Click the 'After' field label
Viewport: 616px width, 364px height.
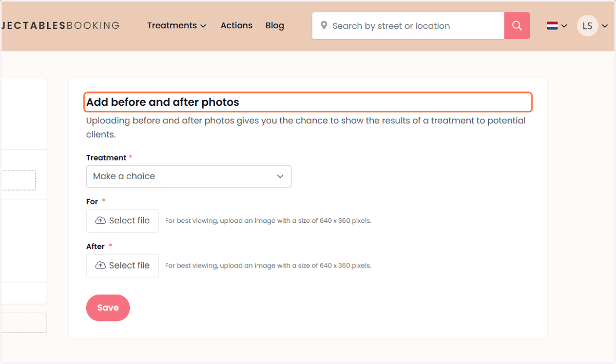95,246
